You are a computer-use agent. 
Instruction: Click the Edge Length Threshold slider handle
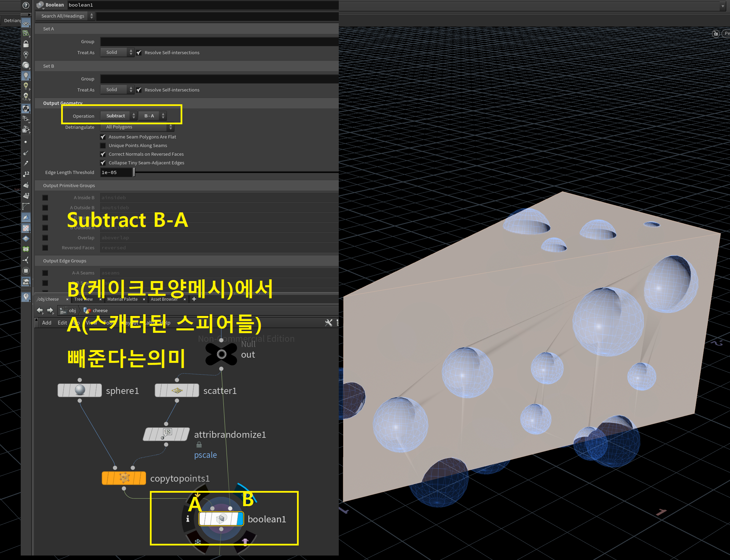pos(134,172)
